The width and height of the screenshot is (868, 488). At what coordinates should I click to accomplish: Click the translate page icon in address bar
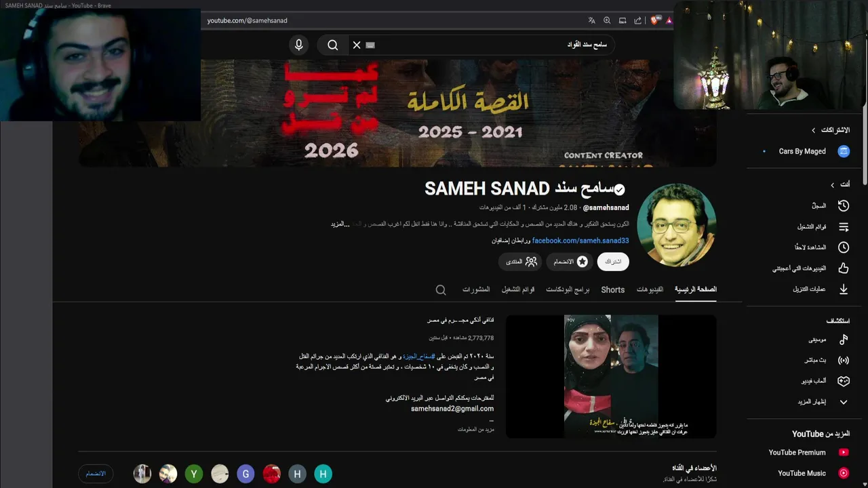click(592, 20)
